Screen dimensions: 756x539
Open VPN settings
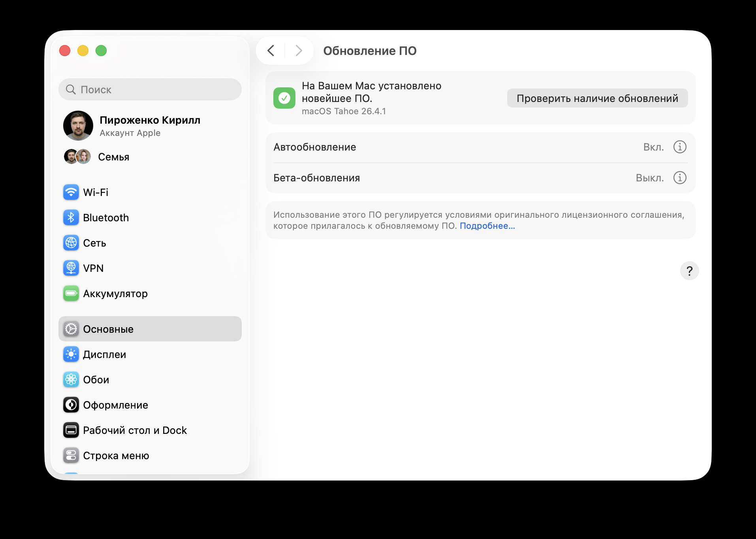[93, 268]
